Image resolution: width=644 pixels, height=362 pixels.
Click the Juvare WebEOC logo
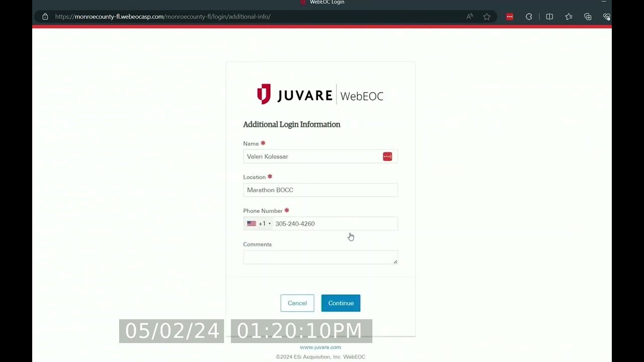320,95
